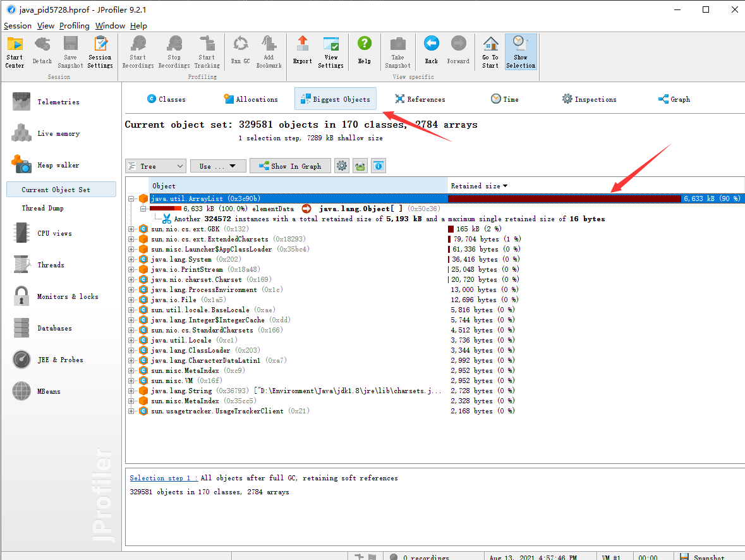Open the View menu
The width and height of the screenshot is (745, 560).
pos(45,26)
